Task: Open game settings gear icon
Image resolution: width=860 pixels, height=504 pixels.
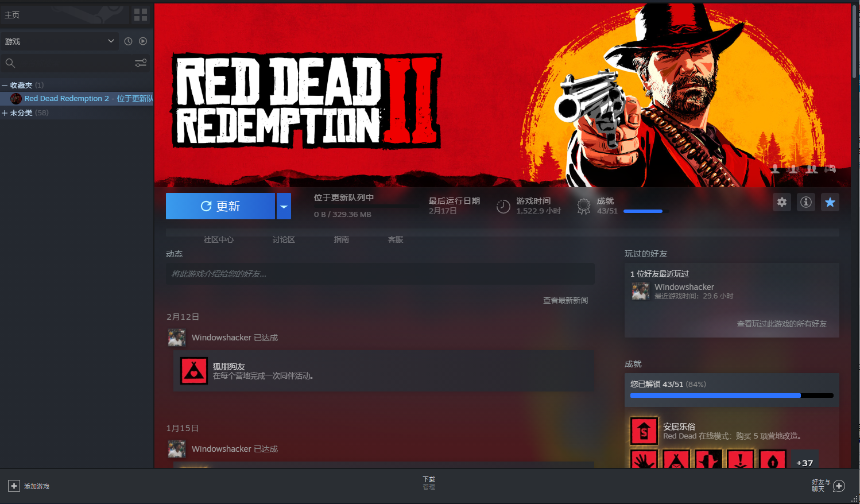Action: [782, 202]
